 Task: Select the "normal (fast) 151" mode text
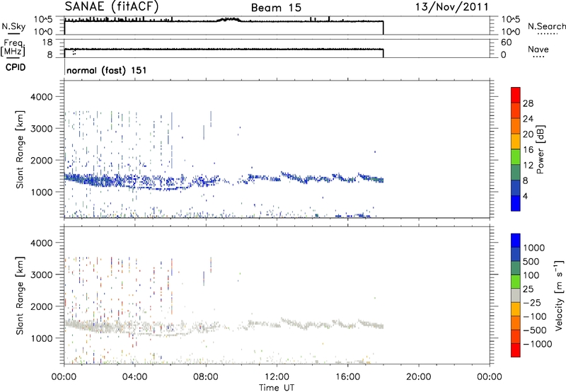(107, 70)
